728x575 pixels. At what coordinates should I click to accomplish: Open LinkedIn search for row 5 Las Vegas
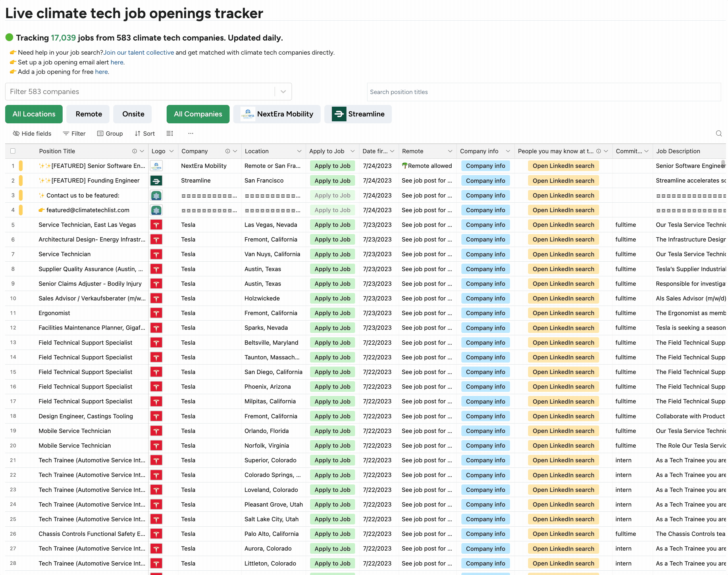[x=563, y=225]
